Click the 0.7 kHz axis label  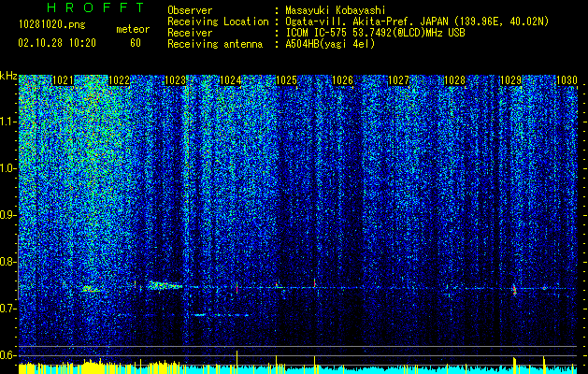(7, 309)
